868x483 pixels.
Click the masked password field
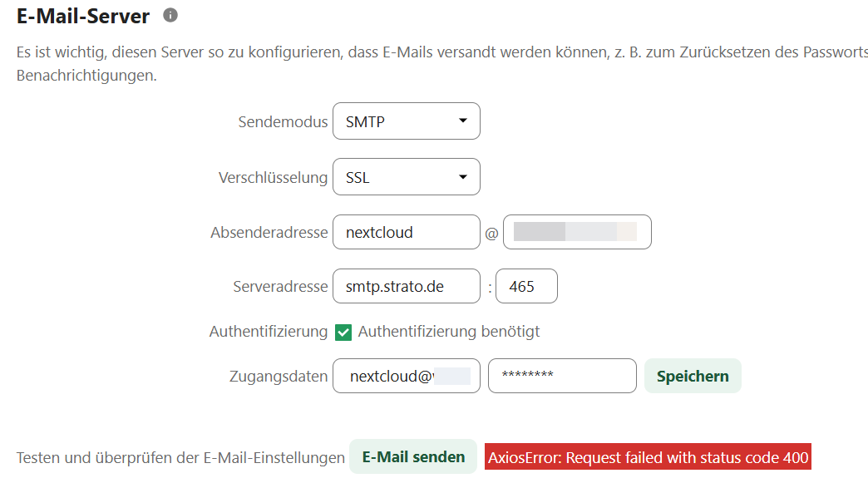point(562,376)
